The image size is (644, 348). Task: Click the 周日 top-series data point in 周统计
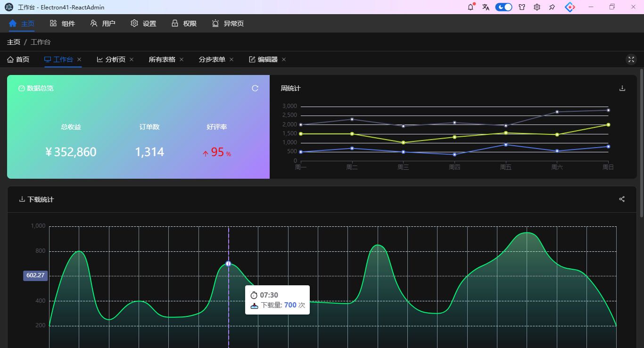pos(608,110)
